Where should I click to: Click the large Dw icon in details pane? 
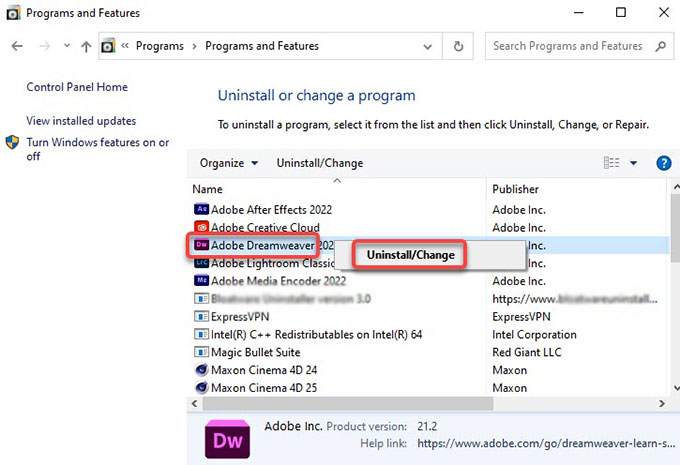tap(227, 439)
